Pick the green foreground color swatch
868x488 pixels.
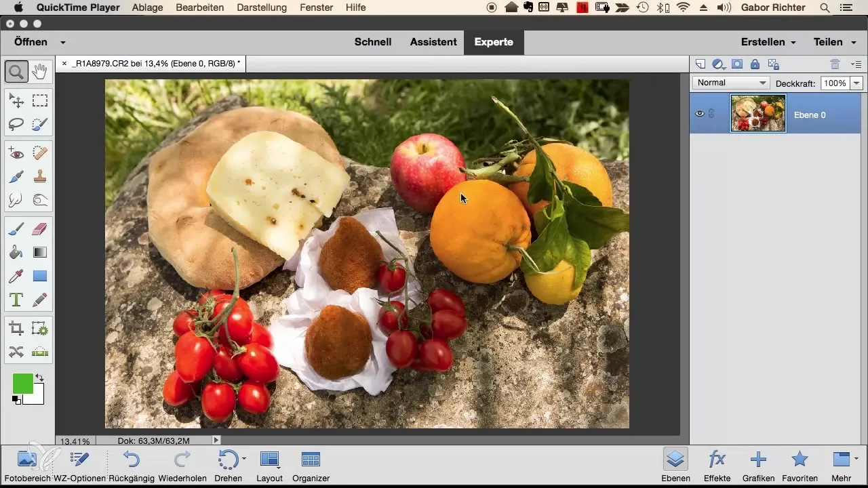22,384
